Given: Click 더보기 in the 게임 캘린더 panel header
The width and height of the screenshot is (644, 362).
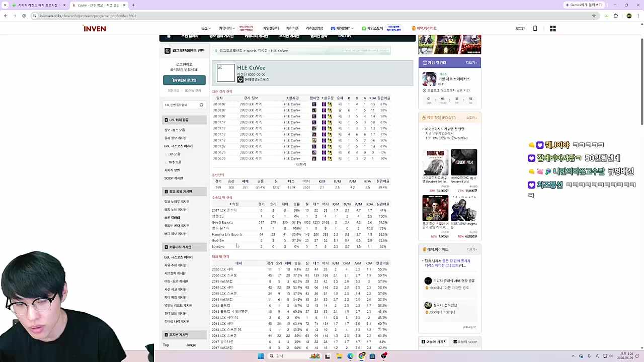Looking at the screenshot, I should click(471, 63).
